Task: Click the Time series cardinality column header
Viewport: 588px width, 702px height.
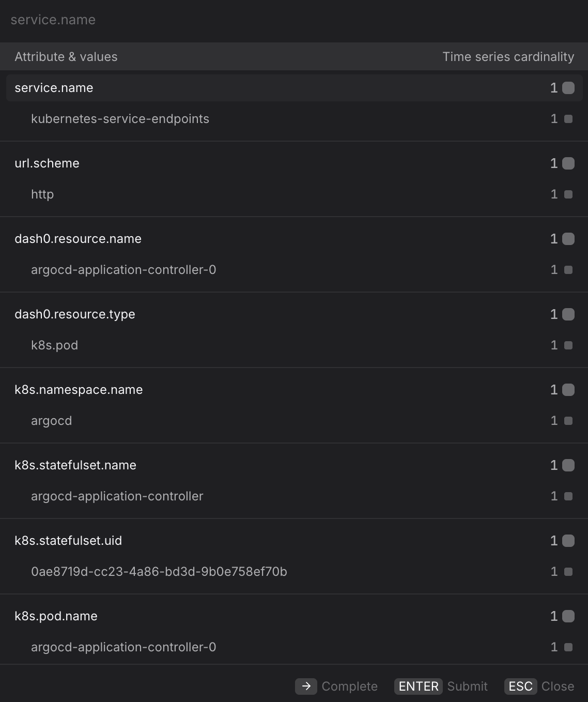Action: 508,56
